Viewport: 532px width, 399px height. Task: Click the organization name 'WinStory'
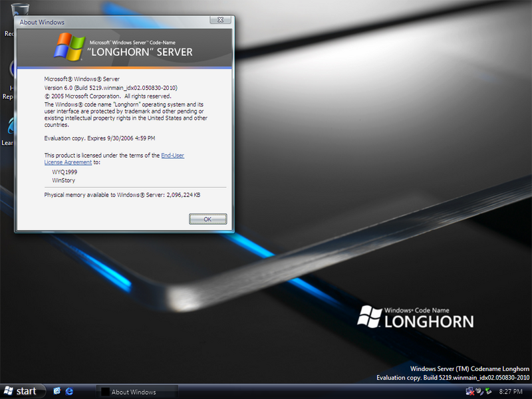click(63, 180)
